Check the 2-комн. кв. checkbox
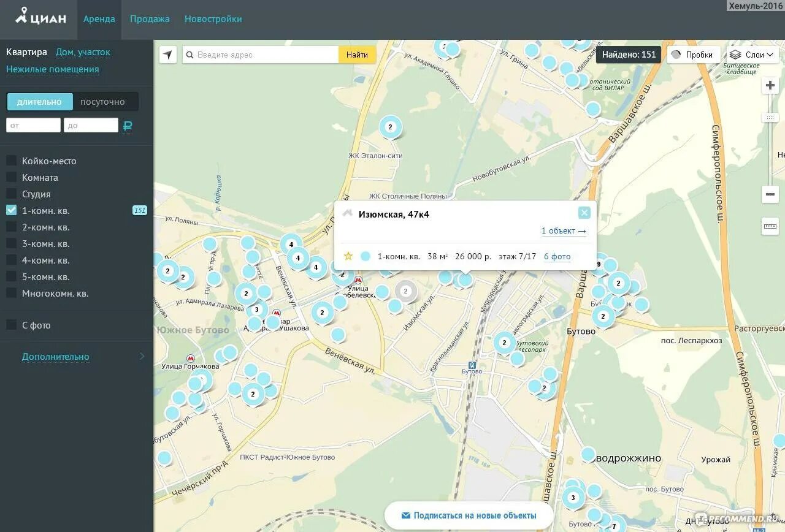Image resolution: width=785 pixels, height=532 pixels. [x=11, y=227]
